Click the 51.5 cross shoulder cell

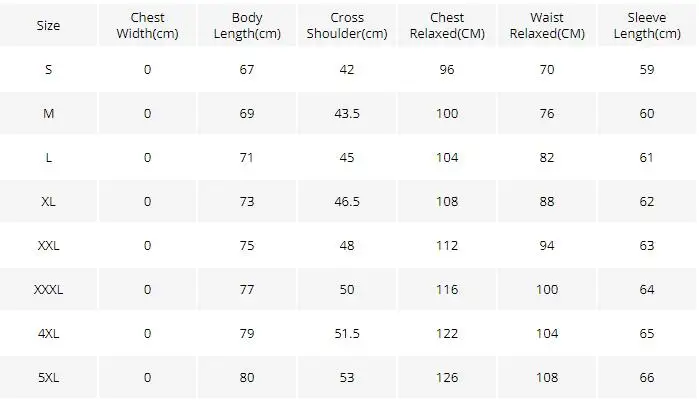tap(347, 334)
